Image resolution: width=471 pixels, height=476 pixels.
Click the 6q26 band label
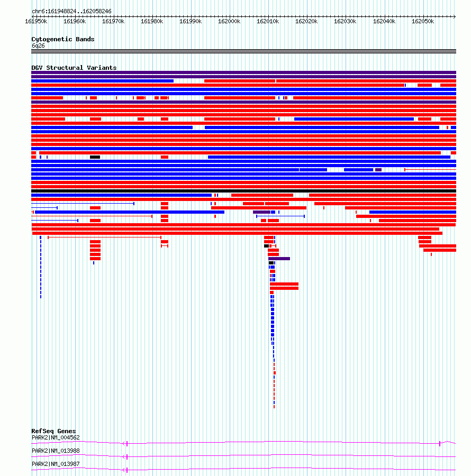(38, 45)
